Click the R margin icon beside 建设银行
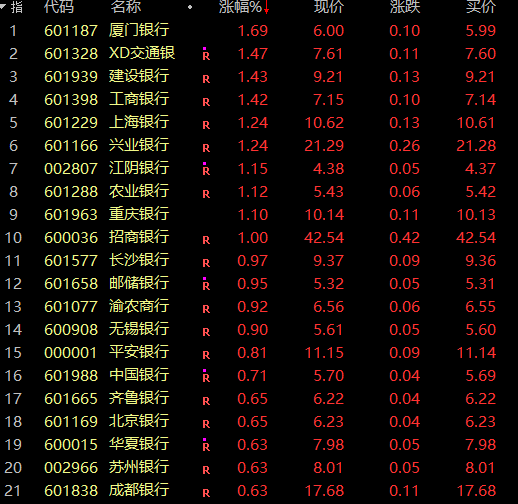The height and width of the screenshot is (504, 518). pos(206,79)
